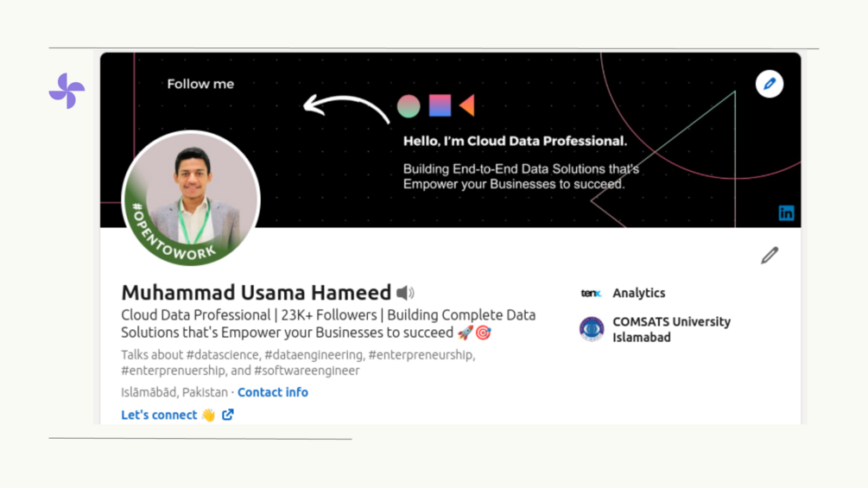The height and width of the screenshot is (488, 868).
Task: Open the Let's connect link
Action: [x=159, y=415]
